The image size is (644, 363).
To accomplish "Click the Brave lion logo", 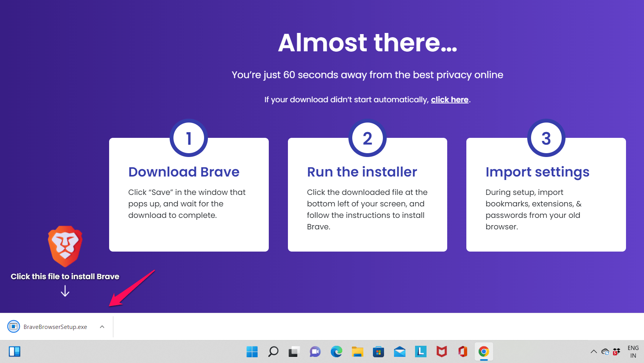I will (x=65, y=245).
